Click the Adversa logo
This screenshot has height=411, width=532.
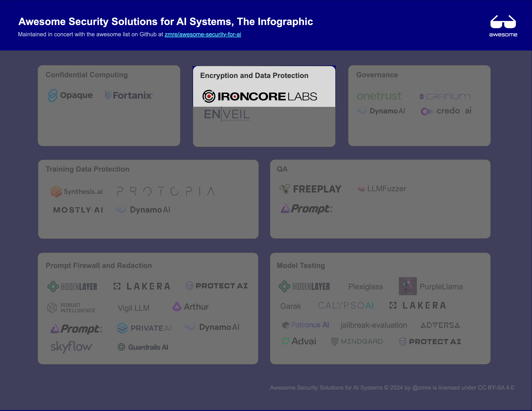(x=440, y=325)
